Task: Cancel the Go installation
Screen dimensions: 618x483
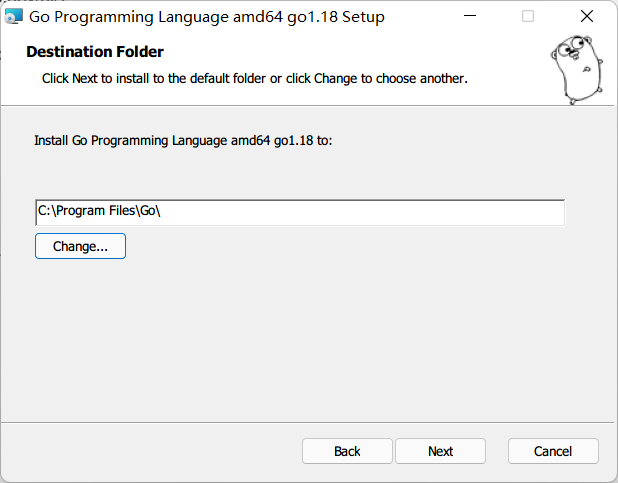Action: click(553, 451)
